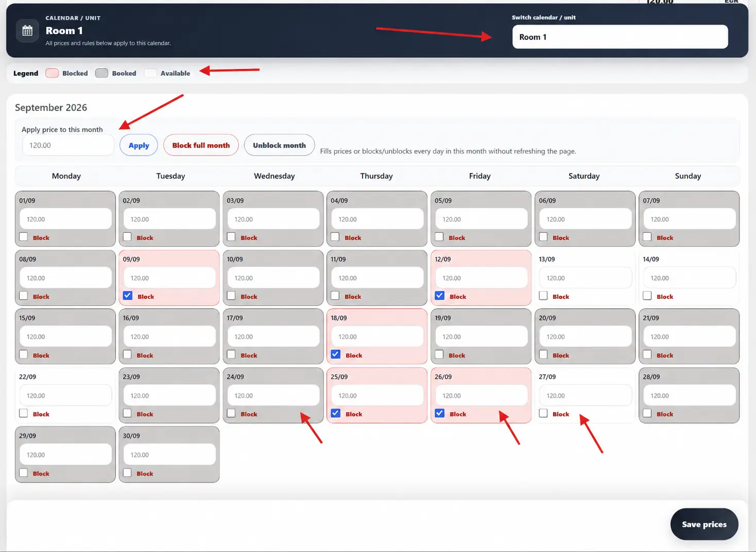Click Block full month button
The height and width of the screenshot is (552, 756).
[201, 145]
